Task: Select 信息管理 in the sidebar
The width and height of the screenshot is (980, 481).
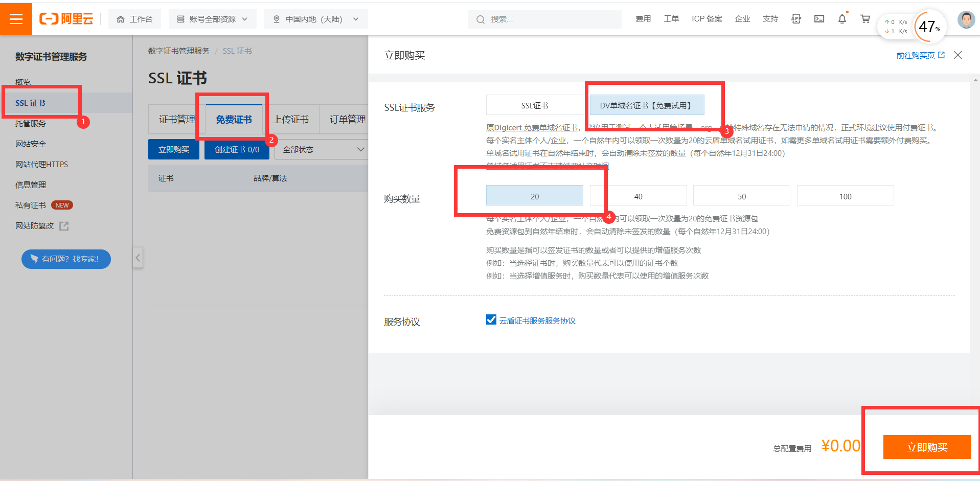Action: 31,185
